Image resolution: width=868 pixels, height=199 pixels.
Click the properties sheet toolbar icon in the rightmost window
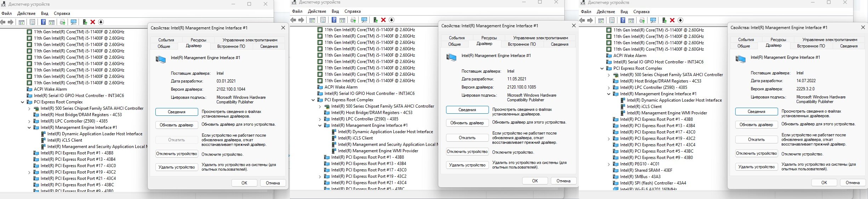pyautogui.click(x=612, y=21)
